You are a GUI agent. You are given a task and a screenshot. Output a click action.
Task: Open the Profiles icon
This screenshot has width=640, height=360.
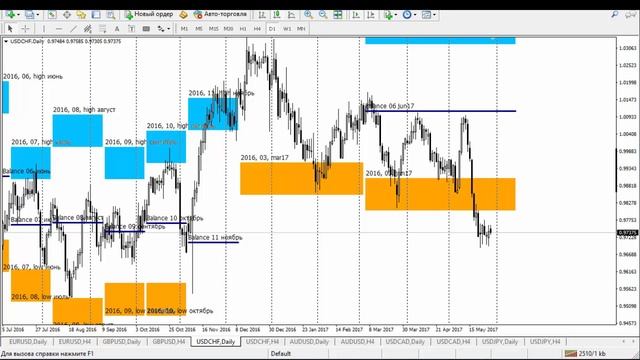29,15
